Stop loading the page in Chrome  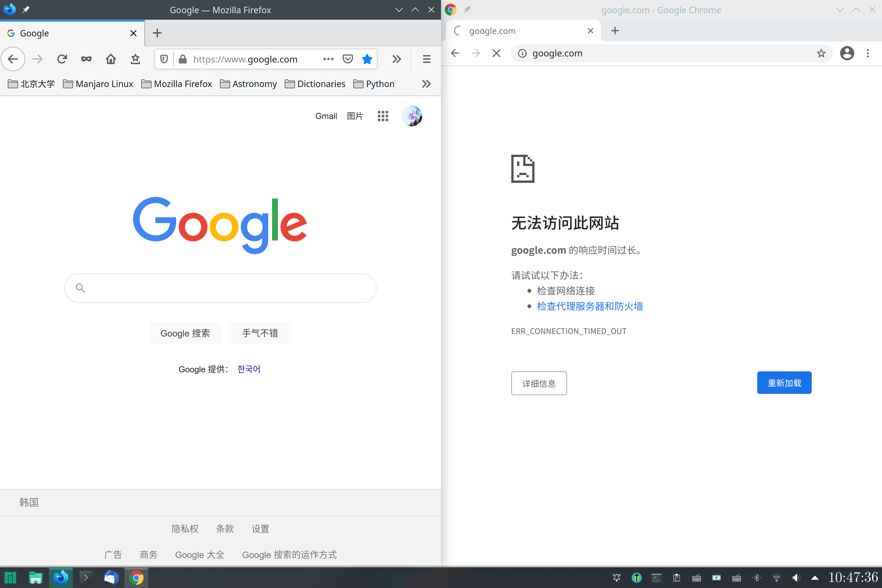pyautogui.click(x=496, y=53)
